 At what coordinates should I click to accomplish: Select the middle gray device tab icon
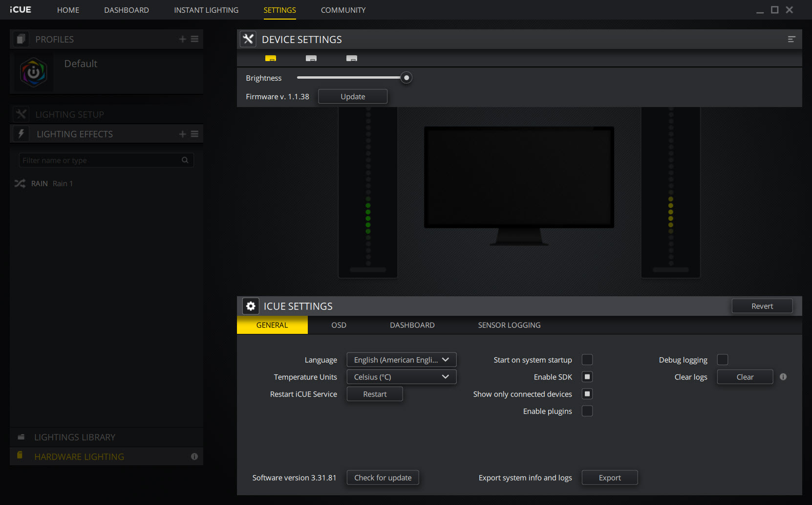pos(311,58)
